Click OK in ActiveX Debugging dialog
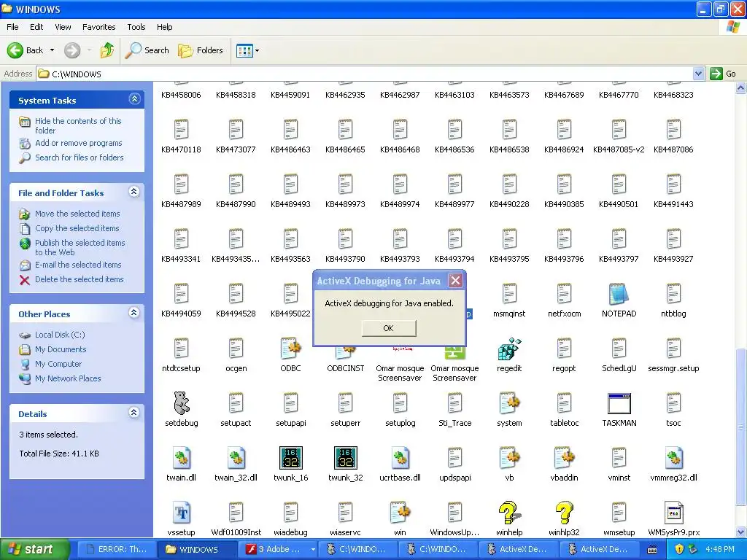 pyautogui.click(x=389, y=328)
